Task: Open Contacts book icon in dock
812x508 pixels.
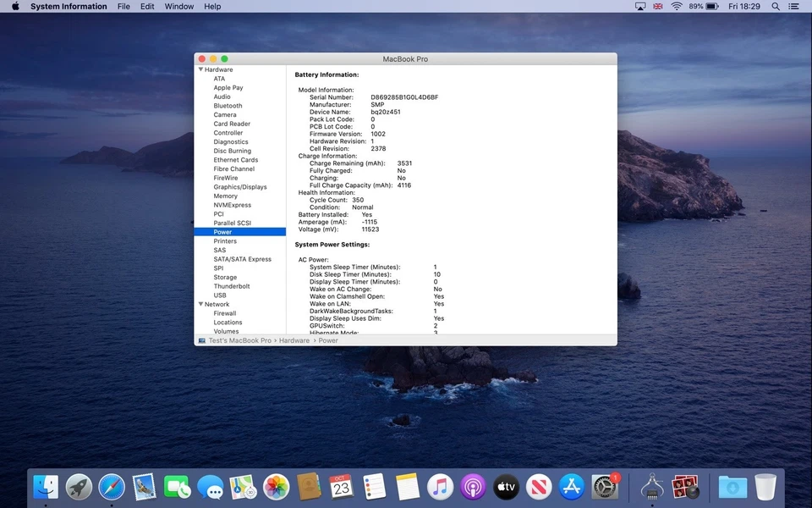Action: click(x=309, y=488)
